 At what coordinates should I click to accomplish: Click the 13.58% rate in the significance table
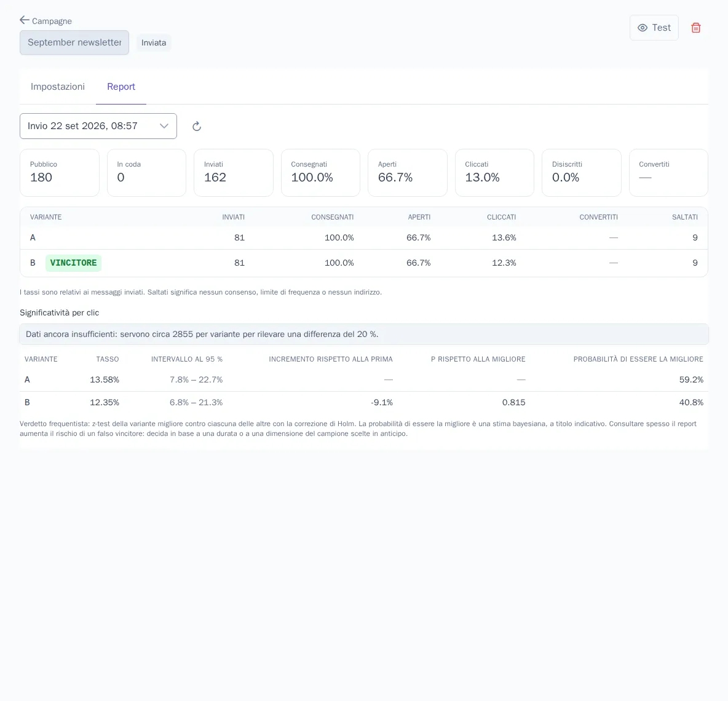click(105, 380)
